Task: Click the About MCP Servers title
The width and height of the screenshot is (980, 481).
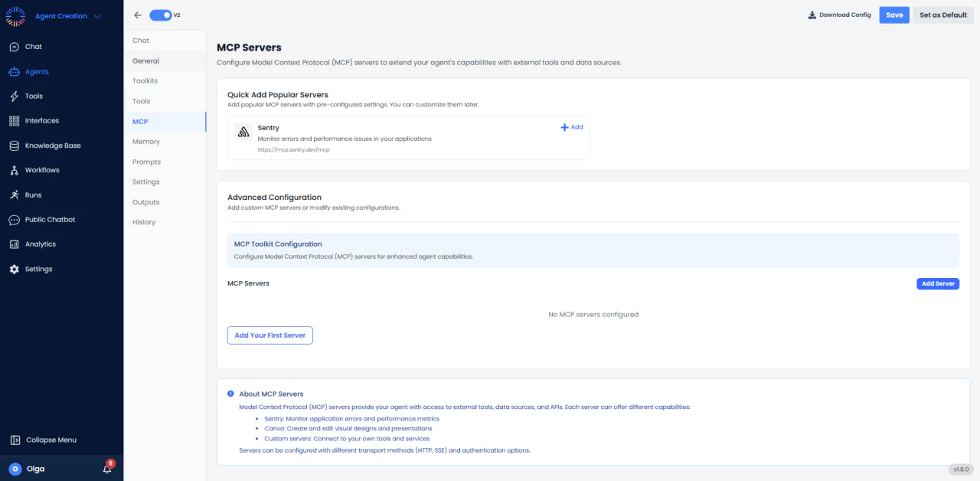Action: (271, 394)
